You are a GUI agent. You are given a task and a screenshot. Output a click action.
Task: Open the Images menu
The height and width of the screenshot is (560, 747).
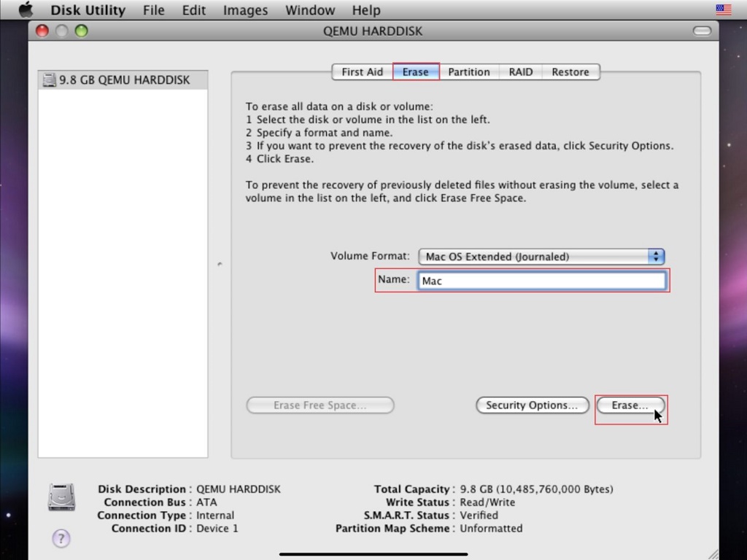click(245, 10)
